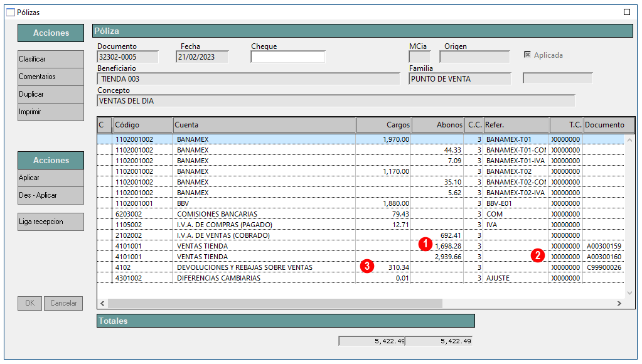Viewport: 642px width, 364px height.
Task: Click the scroll down arrow in table
Action: tap(629, 292)
